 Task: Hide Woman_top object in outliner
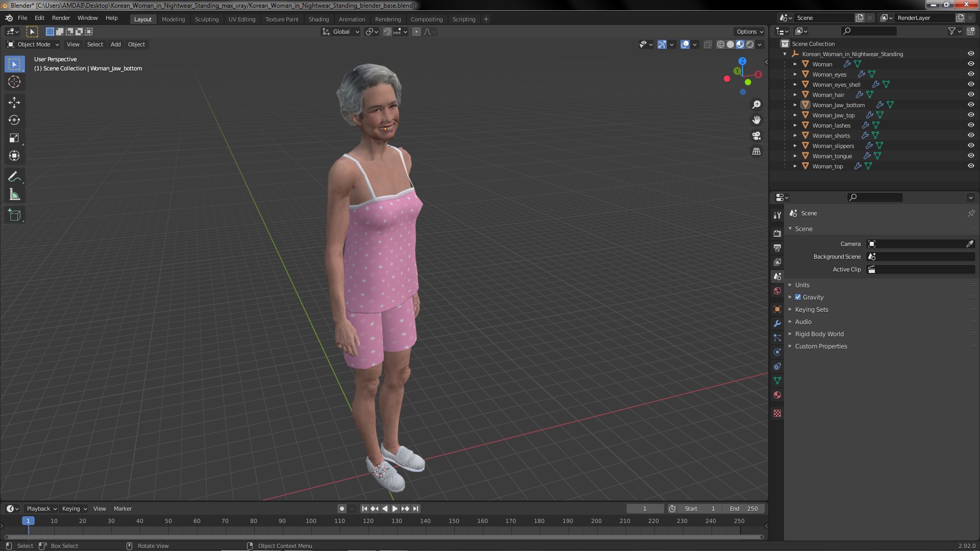(x=971, y=166)
